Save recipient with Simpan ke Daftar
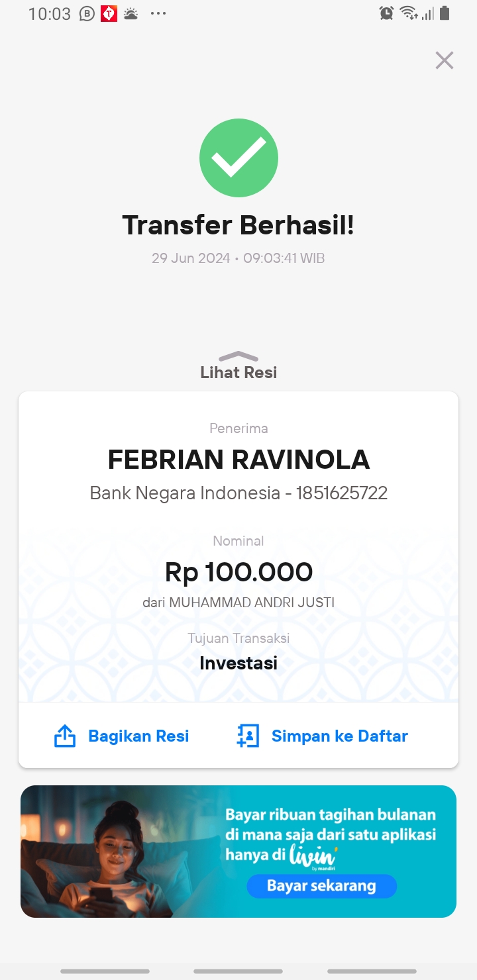 coord(340,736)
